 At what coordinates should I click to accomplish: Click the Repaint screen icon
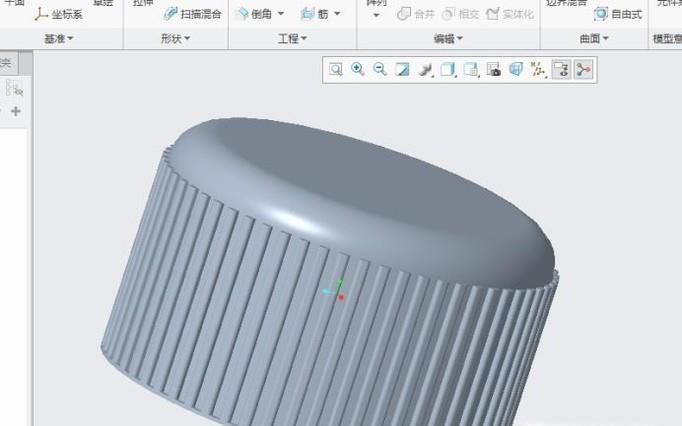(402, 69)
